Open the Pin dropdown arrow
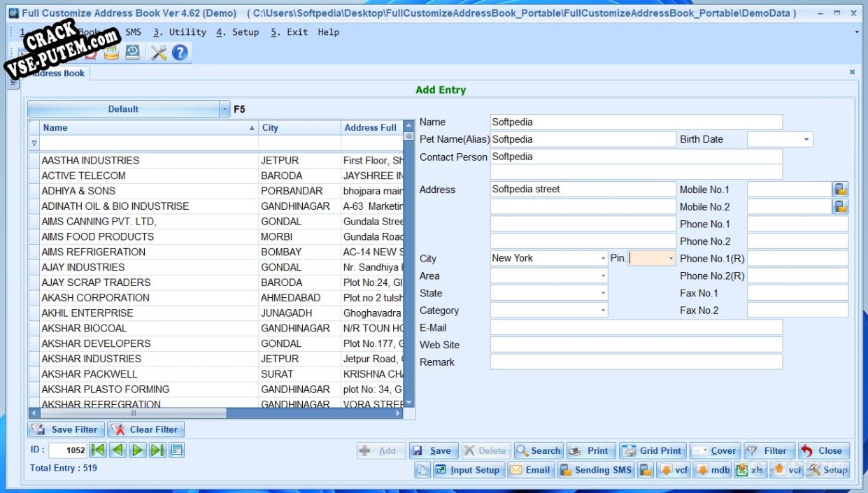868x493 pixels. coord(671,259)
